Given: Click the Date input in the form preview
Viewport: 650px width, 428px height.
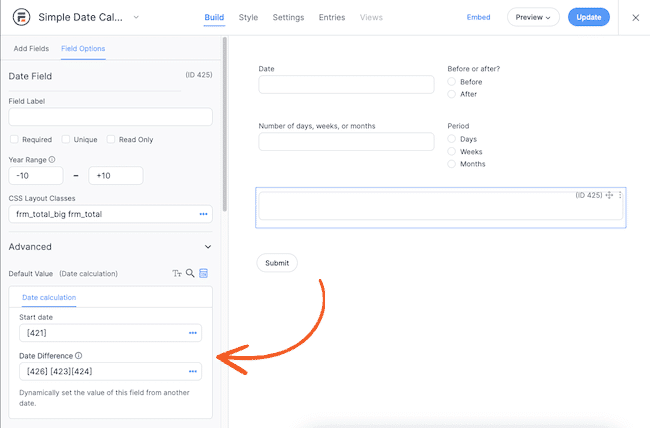Looking at the screenshot, I should [346, 84].
